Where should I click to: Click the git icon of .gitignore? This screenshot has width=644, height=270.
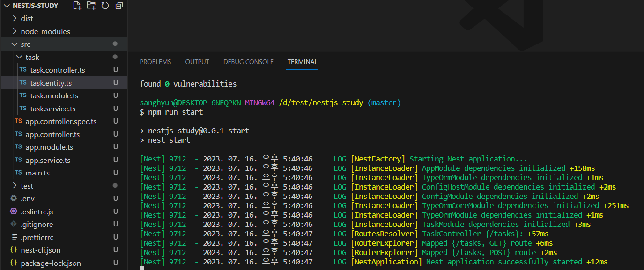click(14, 224)
